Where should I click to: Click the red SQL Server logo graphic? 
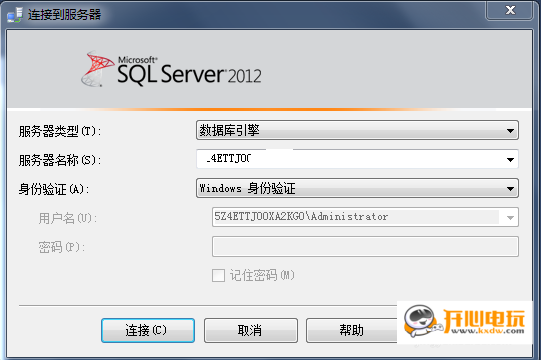coord(98,68)
